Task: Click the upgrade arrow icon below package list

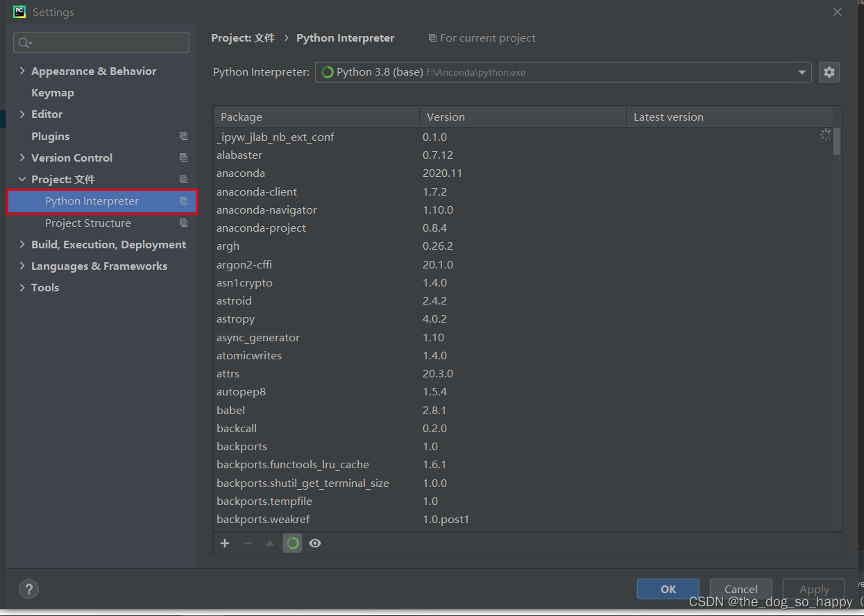Action: pos(270,543)
